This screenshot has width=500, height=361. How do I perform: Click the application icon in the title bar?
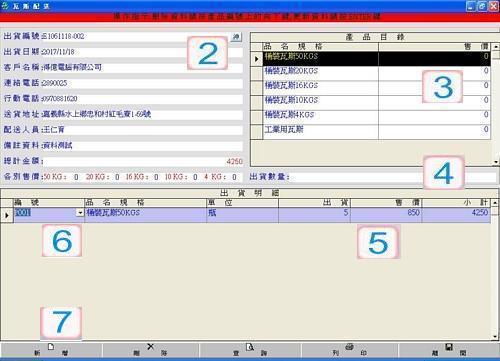[5, 6]
